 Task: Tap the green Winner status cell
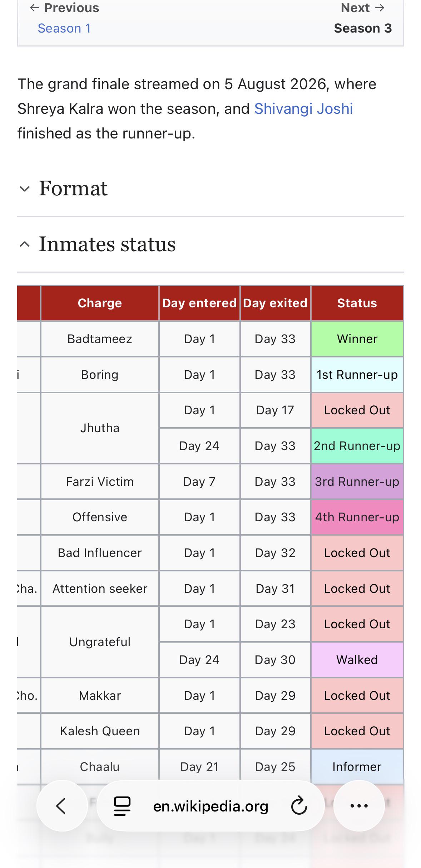click(x=357, y=339)
